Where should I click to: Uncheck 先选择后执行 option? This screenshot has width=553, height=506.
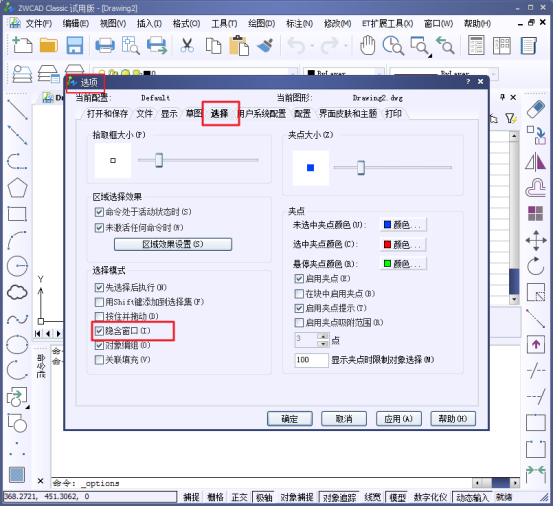[99, 288]
